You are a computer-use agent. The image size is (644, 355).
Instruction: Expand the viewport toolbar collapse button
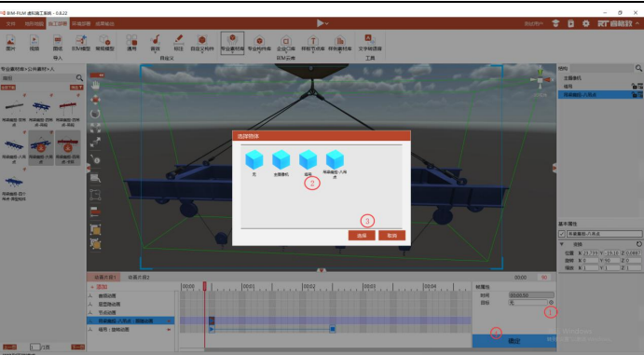pos(97,75)
